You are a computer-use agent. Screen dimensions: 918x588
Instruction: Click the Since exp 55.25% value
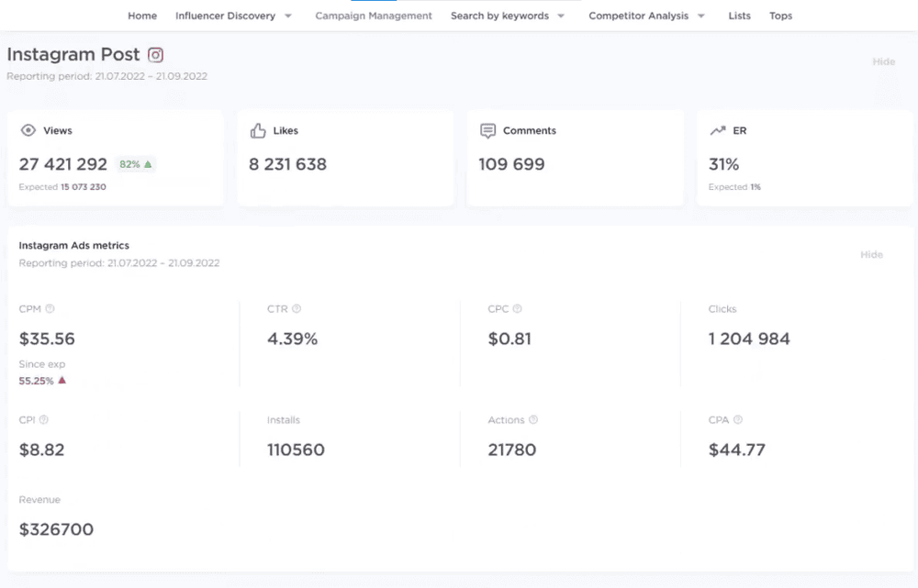(x=37, y=381)
